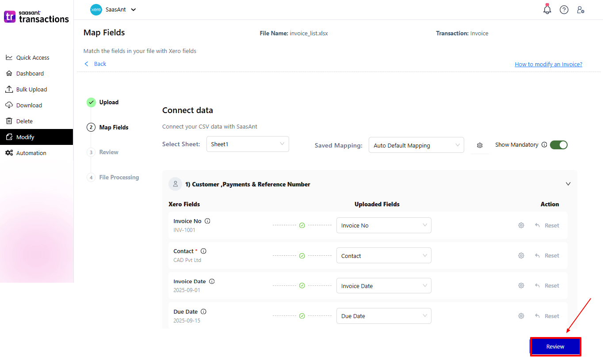The width and height of the screenshot is (603, 364).
Task: Select Automation from the sidebar menu
Action: pos(31,153)
